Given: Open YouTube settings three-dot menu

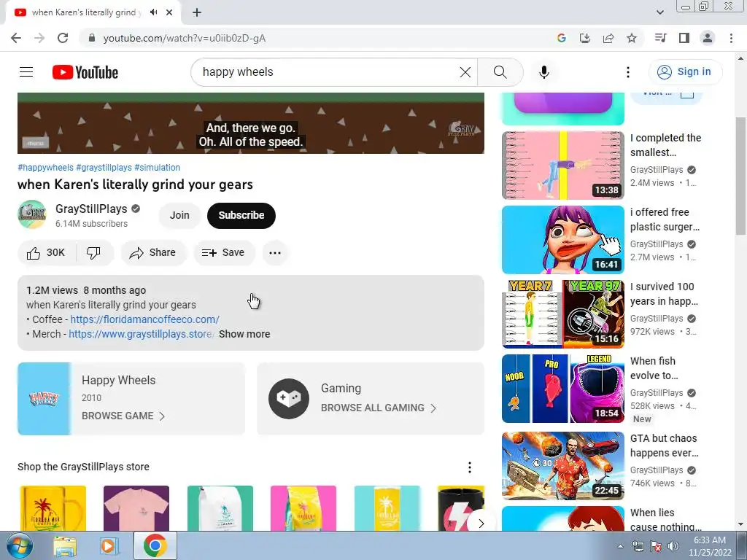Looking at the screenshot, I should (x=628, y=72).
